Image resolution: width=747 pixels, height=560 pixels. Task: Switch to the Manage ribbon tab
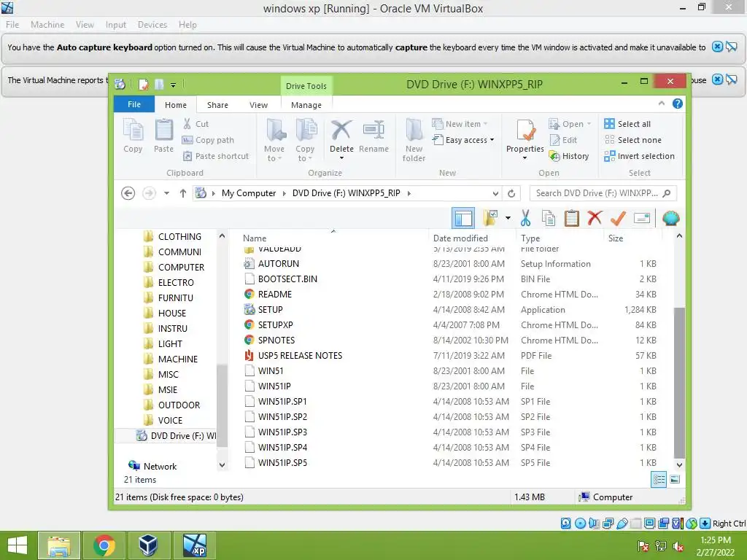[306, 105]
